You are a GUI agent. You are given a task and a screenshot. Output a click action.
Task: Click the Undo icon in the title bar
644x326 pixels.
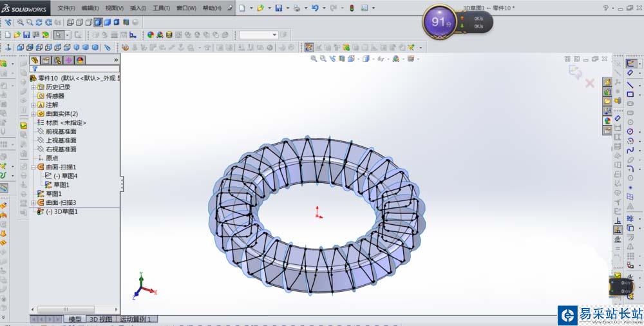(315, 8)
